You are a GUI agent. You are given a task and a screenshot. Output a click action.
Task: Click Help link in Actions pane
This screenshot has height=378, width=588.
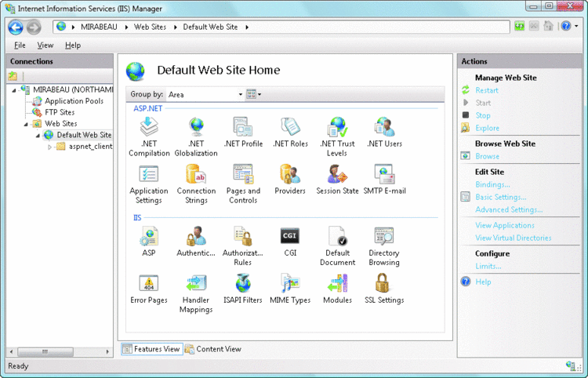[483, 282]
